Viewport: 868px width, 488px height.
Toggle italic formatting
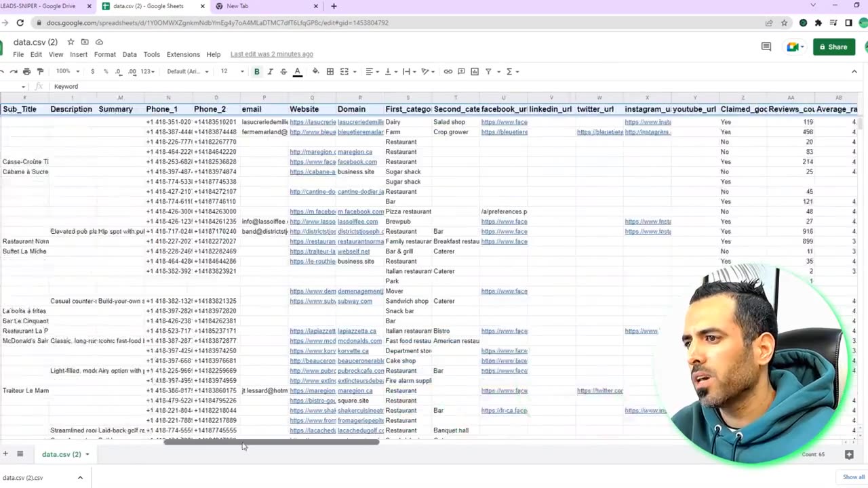tap(270, 71)
